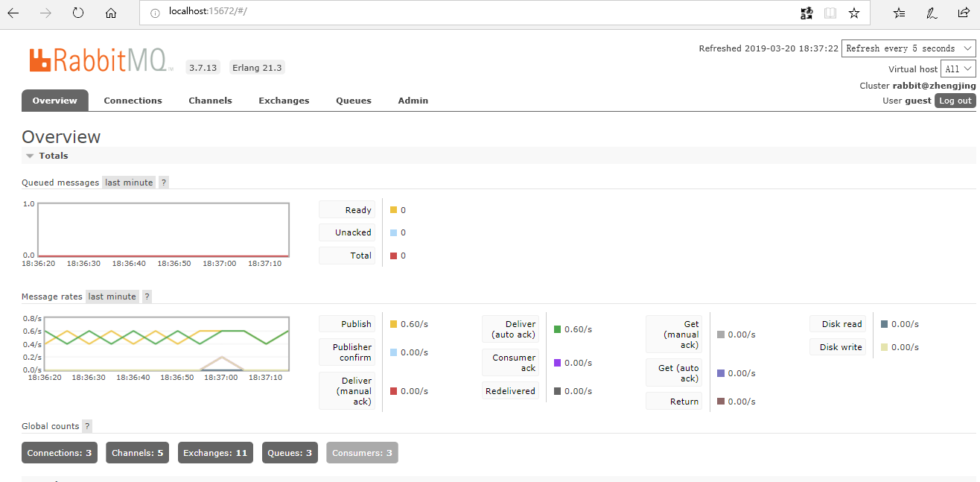
Task: Open help for Message rates question mark
Action: (147, 297)
